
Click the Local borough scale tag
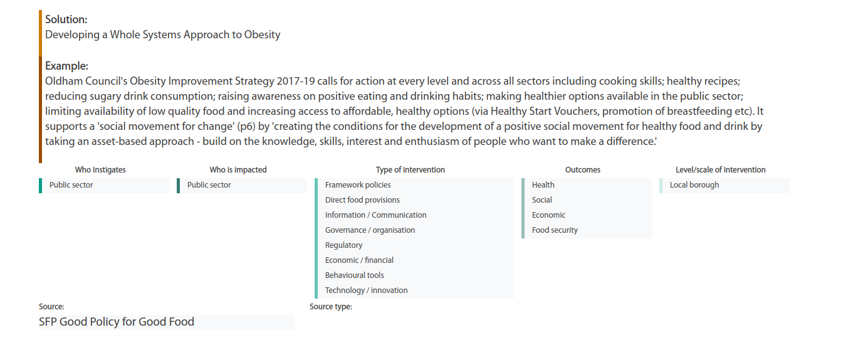pyautogui.click(x=724, y=185)
